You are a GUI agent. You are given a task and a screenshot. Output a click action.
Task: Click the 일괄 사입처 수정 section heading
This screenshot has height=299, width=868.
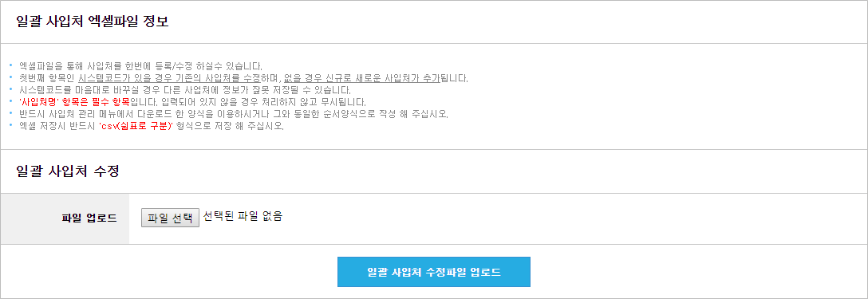coord(68,171)
